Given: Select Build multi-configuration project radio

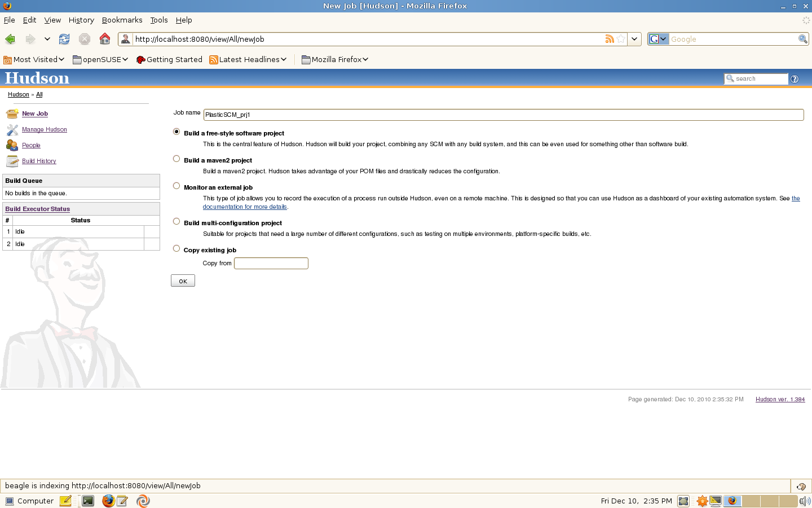Looking at the screenshot, I should 176,221.
